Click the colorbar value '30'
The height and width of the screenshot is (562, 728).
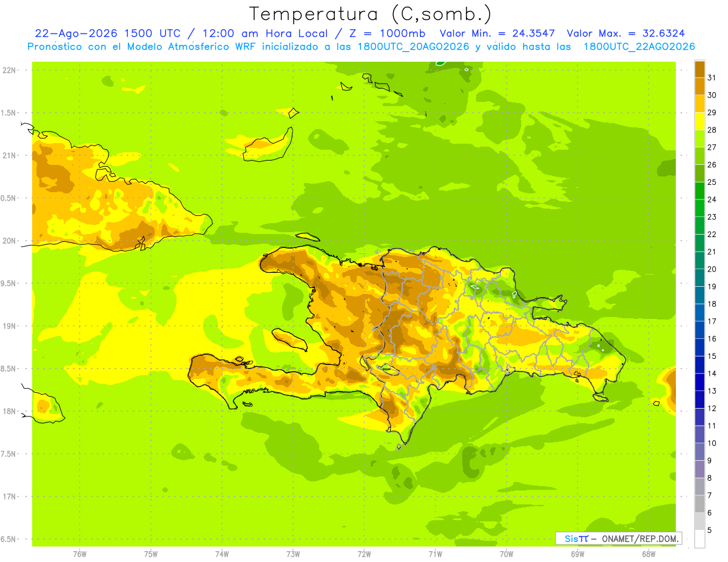point(712,95)
